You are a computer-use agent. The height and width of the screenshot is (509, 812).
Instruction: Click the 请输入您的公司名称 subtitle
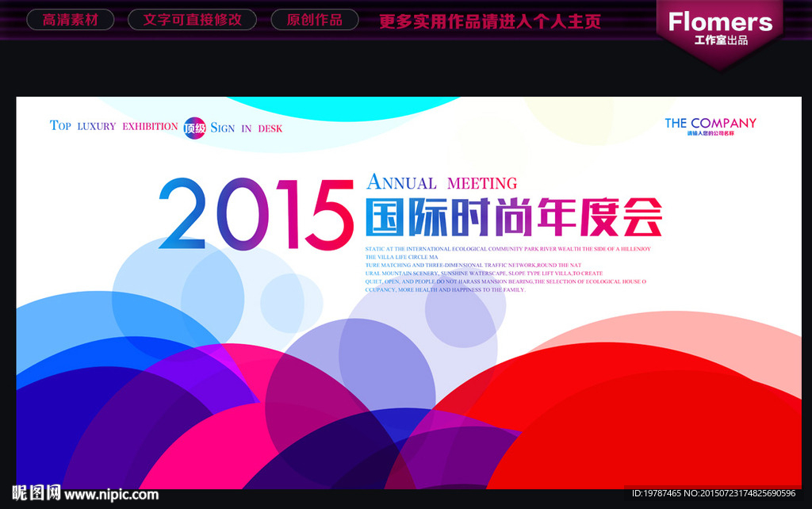(710, 134)
